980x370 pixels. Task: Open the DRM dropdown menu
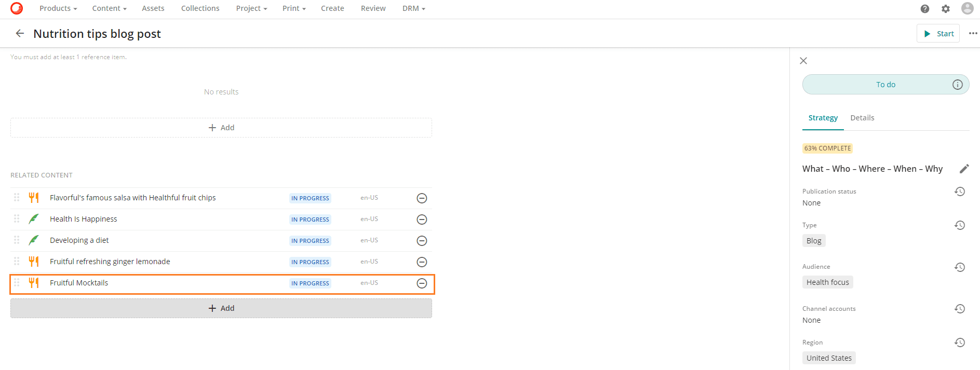[x=413, y=8]
